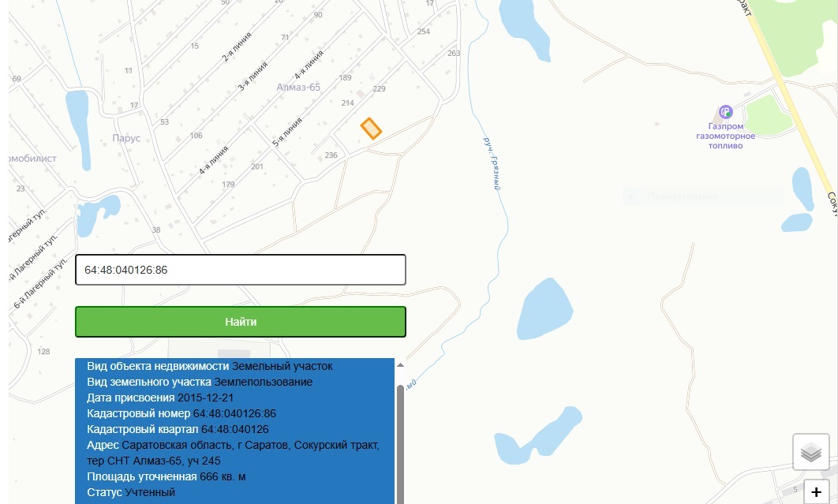Zoom in with the plus button

(x=816, y=491)
